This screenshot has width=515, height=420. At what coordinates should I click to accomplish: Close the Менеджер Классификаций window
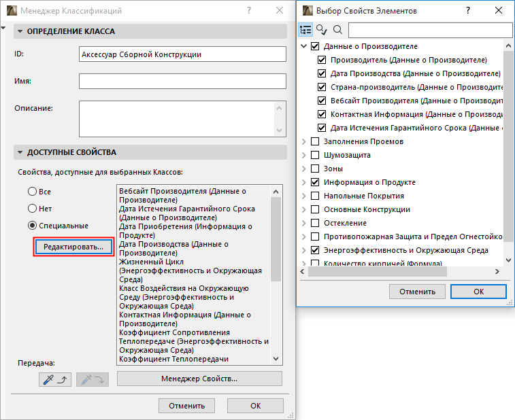(x=280, y=10)
